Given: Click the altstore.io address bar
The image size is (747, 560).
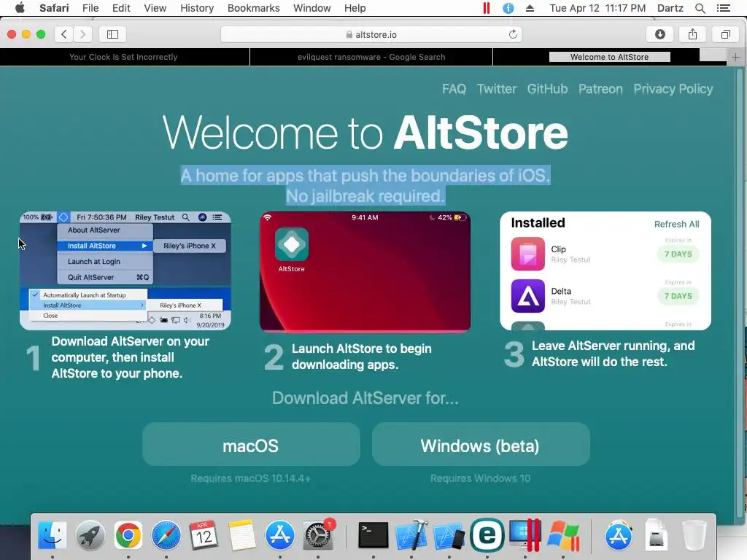Looking at the screenshot, I should (x=371, y=34).
